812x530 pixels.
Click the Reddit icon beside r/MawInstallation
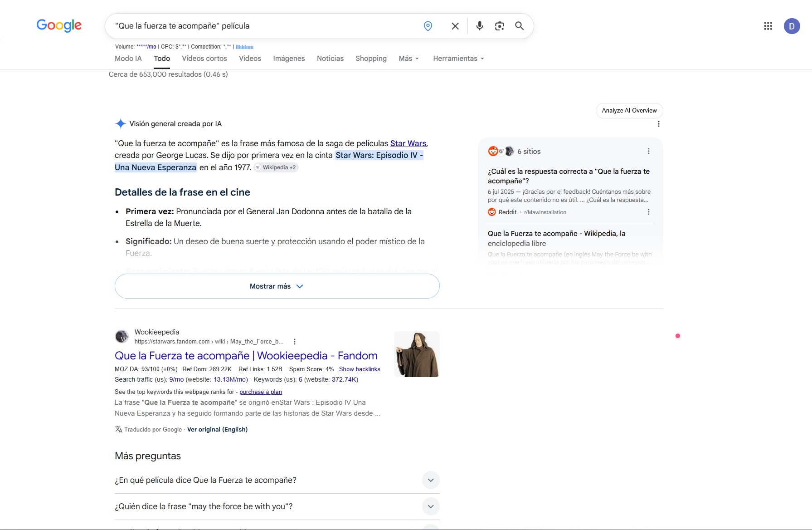click(x=492, y=212)
